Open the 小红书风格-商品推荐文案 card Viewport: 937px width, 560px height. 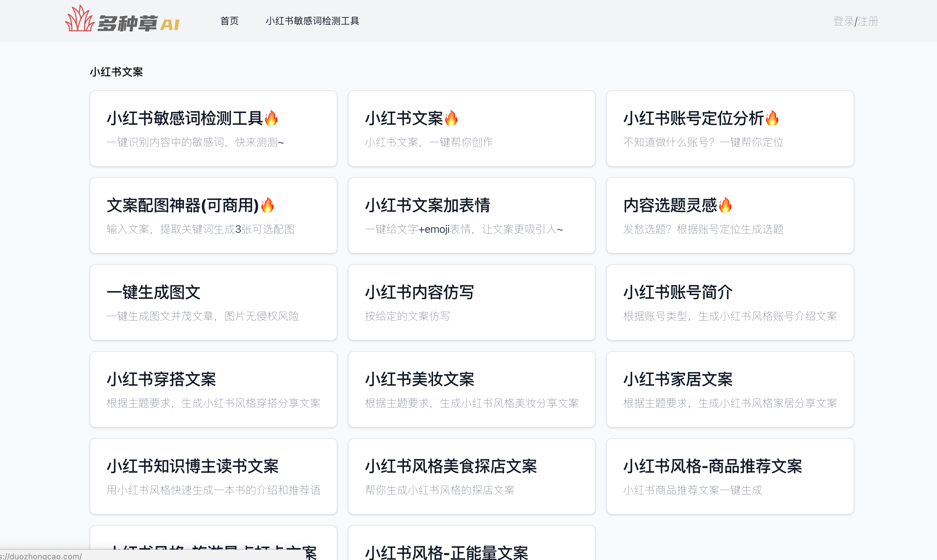pyautogui.click(x=730, y=476)
